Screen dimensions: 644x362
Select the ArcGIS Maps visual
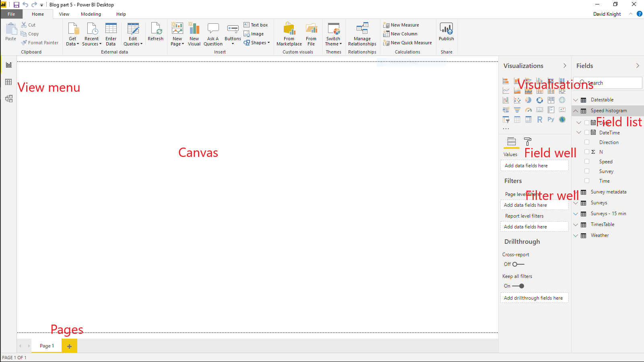[x=562, y=119]
